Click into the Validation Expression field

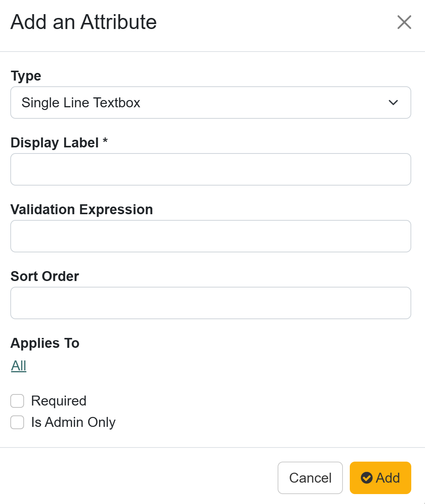click(x=211, y=236)
